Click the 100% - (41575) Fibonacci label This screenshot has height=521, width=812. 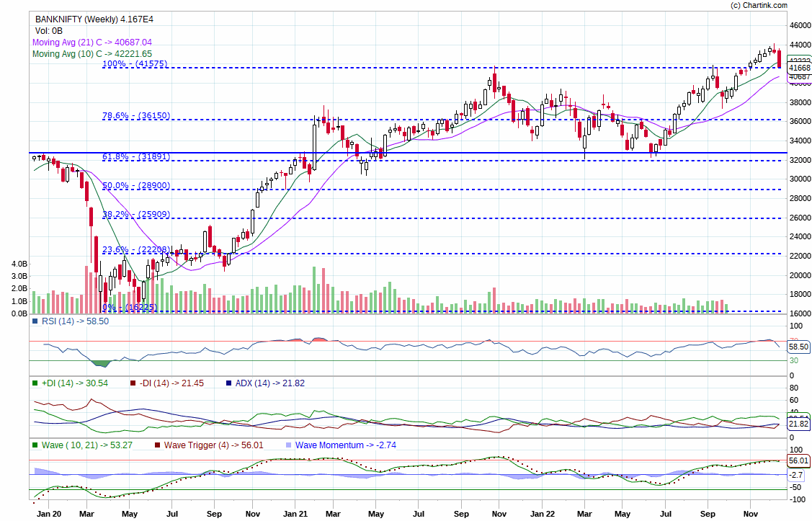click(x=135, y=63)
